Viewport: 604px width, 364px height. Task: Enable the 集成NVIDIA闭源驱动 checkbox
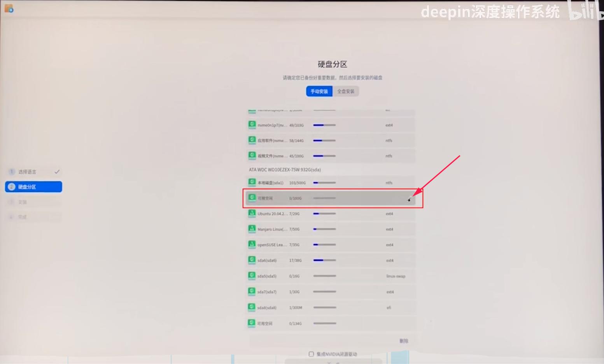(311, 354)
